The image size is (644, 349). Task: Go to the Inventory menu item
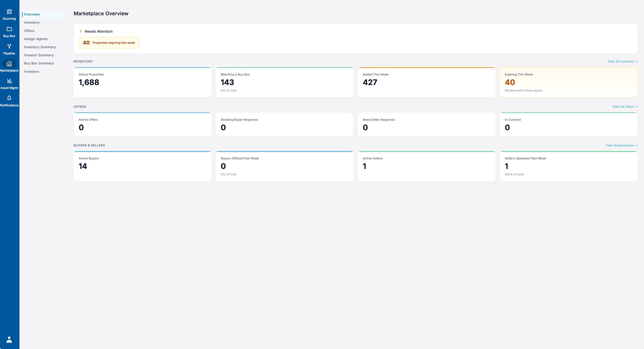point(32,22)
